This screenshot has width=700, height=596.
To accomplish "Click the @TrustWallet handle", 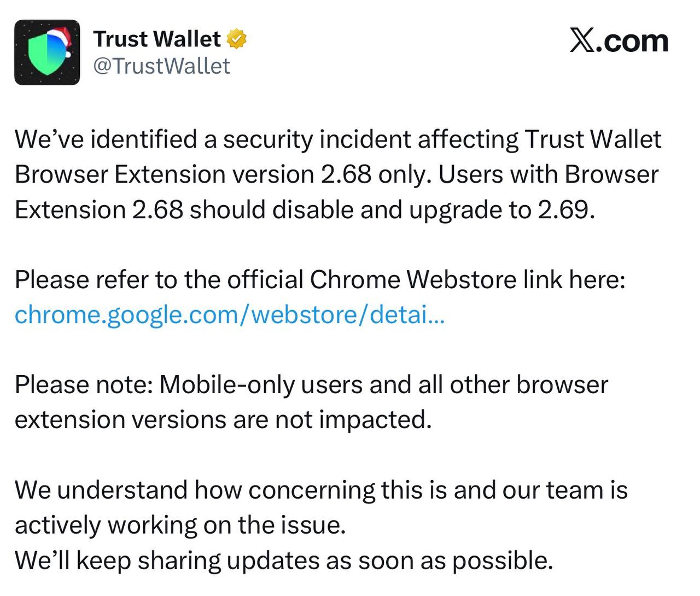I will tap(161, 66).
